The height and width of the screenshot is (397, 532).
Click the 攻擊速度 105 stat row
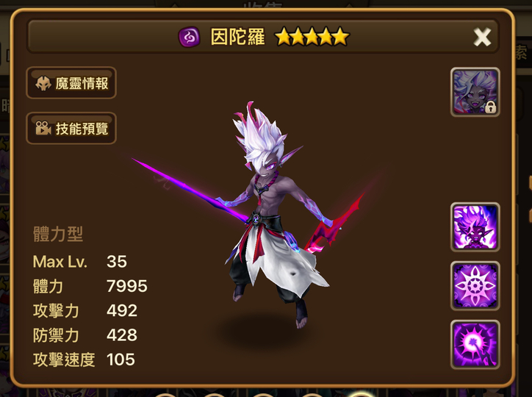tap(84, 360)
